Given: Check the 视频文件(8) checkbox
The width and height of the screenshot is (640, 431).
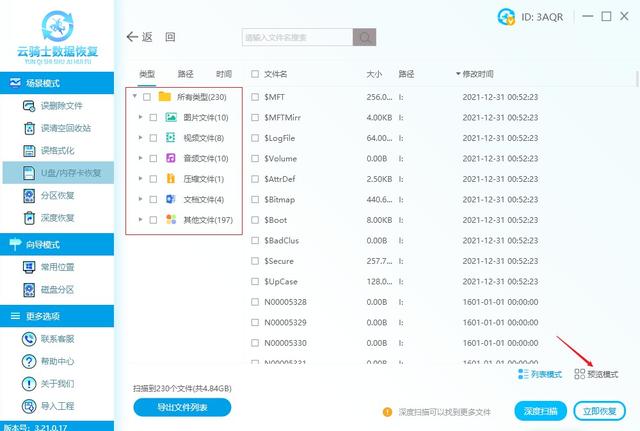Looking at the screenshot, I should [153, 138].
